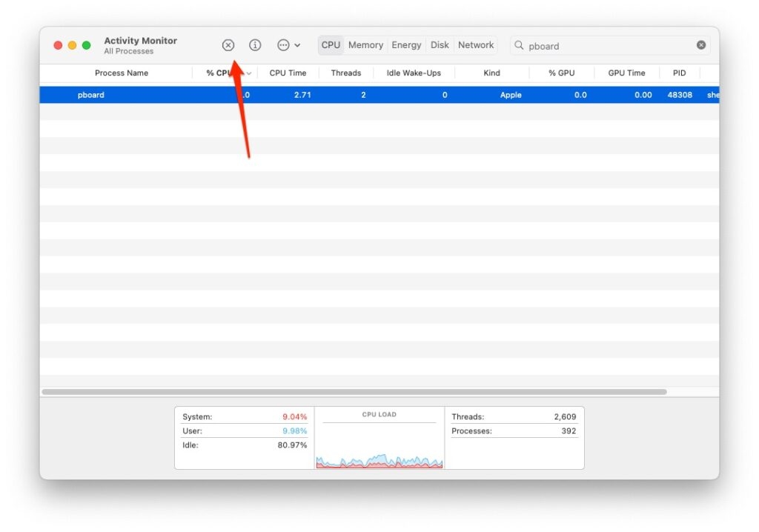Select the pboard process row
Image resolution: width=759 pixels, height=532 pixels.
(x=379, y=95)
